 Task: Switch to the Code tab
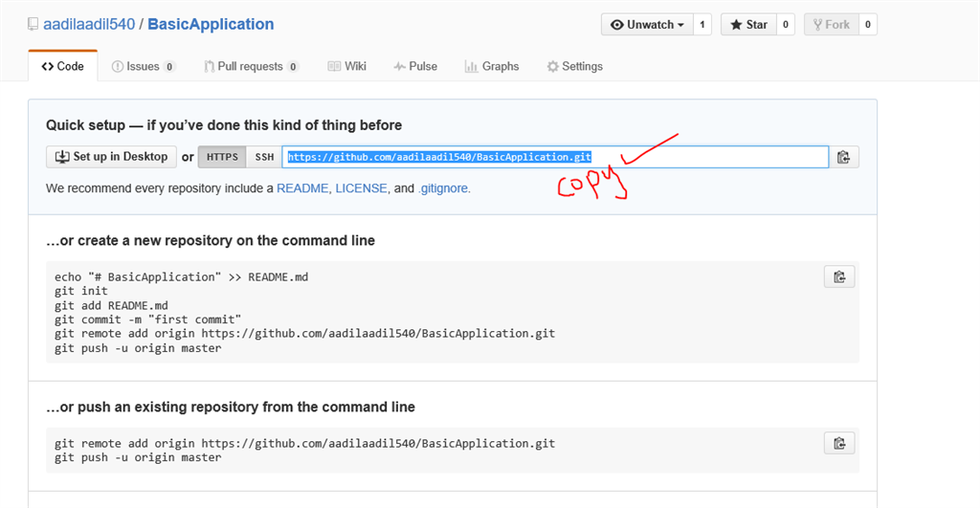pos(62,66)
